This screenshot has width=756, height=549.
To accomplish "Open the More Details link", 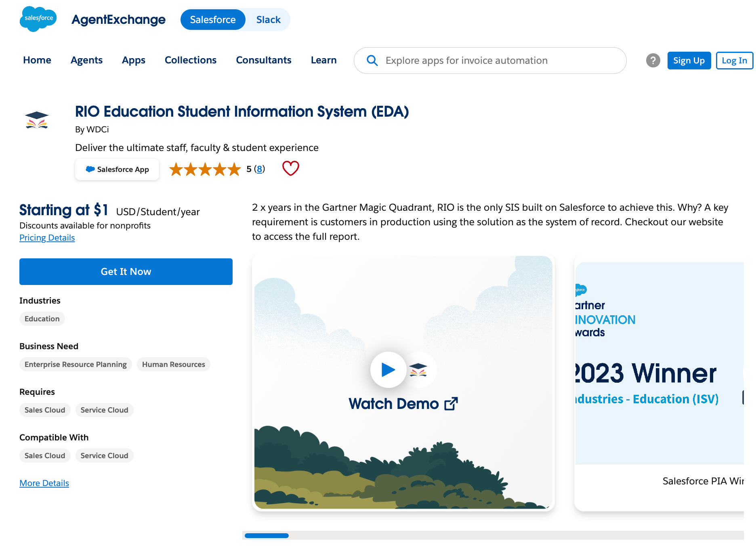I will pos(44,483).
